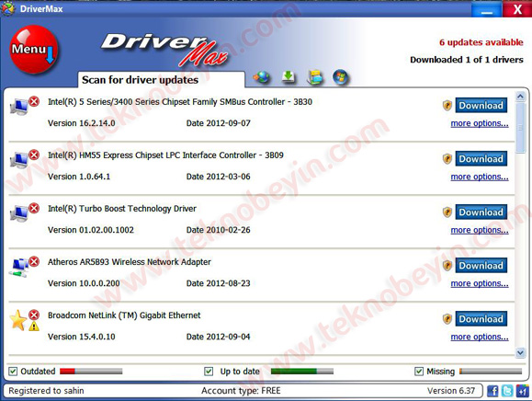This screenshot has width=532, height=401.
Task: Click scrollbar up arrow in driver list
Action: click(520, 97)
